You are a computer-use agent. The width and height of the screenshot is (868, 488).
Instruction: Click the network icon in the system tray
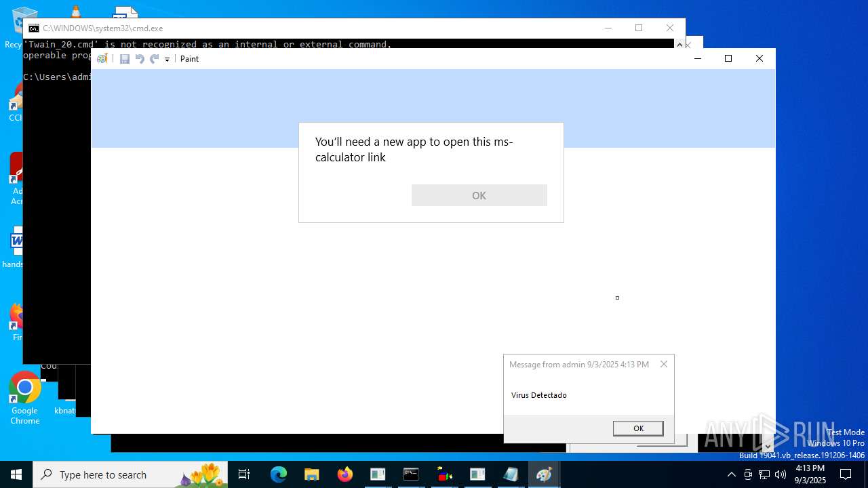(x=764, y=474)
